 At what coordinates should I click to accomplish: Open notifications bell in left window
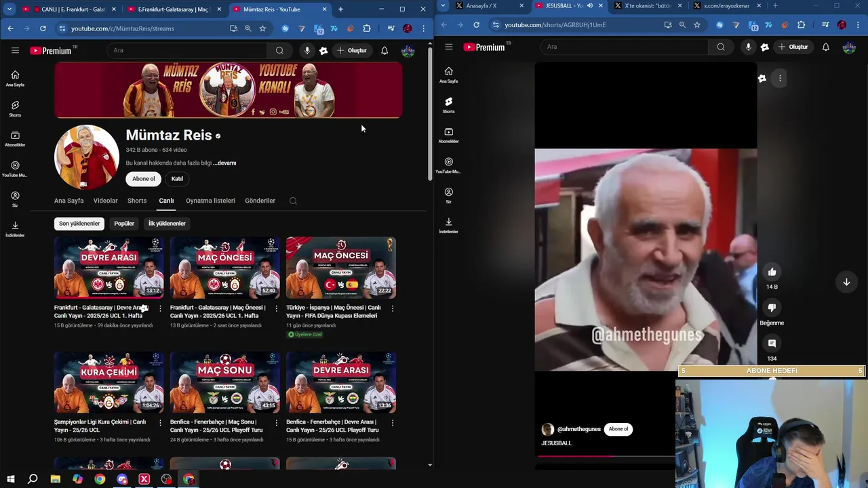pyautogui.click(x=384, y=50)
